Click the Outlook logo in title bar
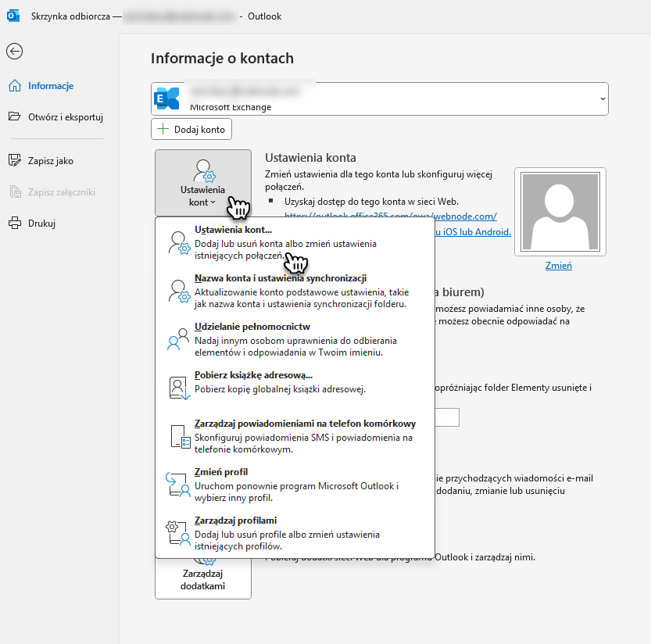 (x=13, y=16)
